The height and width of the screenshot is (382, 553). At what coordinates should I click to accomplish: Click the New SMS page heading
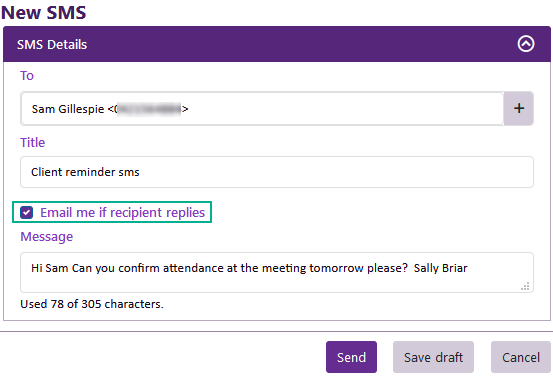point(44,12)
